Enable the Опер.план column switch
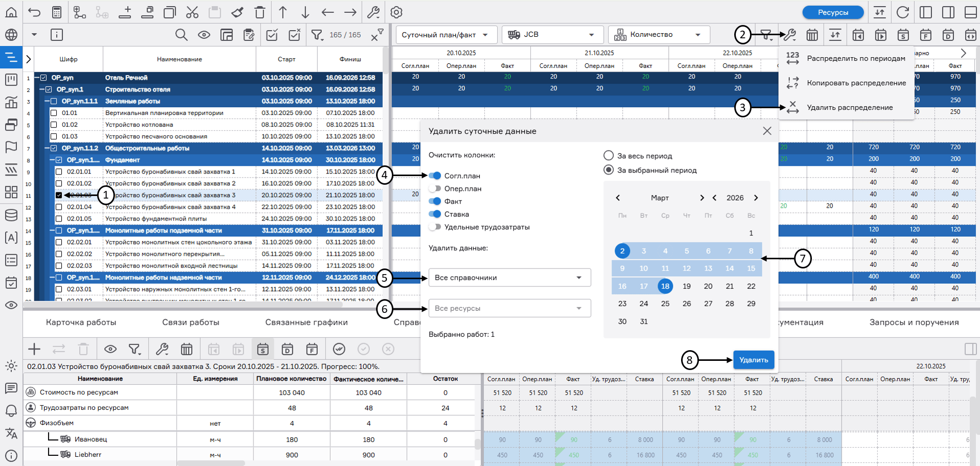This screenshot has width=980, height=466. [x=435, y=188]
